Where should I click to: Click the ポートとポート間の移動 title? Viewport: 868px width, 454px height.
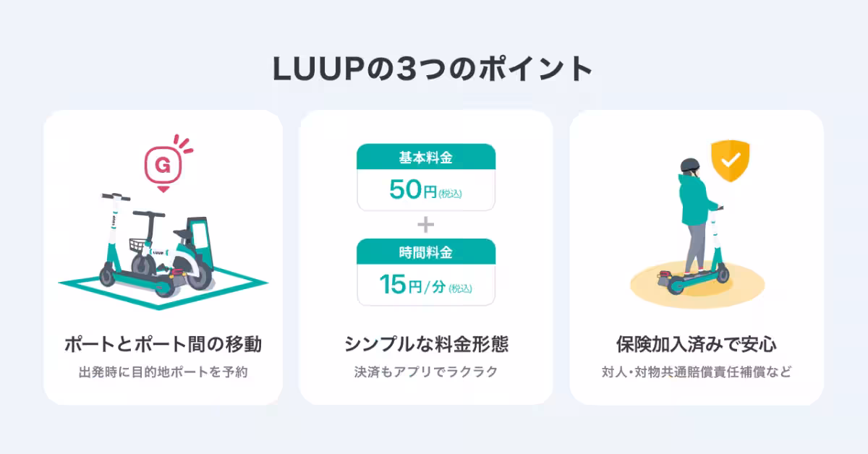(x=163, y=344)
